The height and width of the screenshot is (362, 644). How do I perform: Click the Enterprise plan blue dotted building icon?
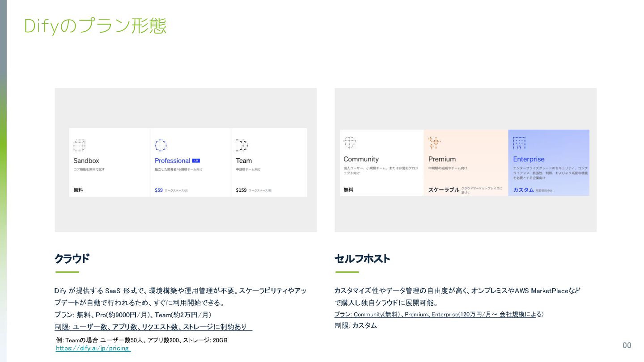pos(519,143)
